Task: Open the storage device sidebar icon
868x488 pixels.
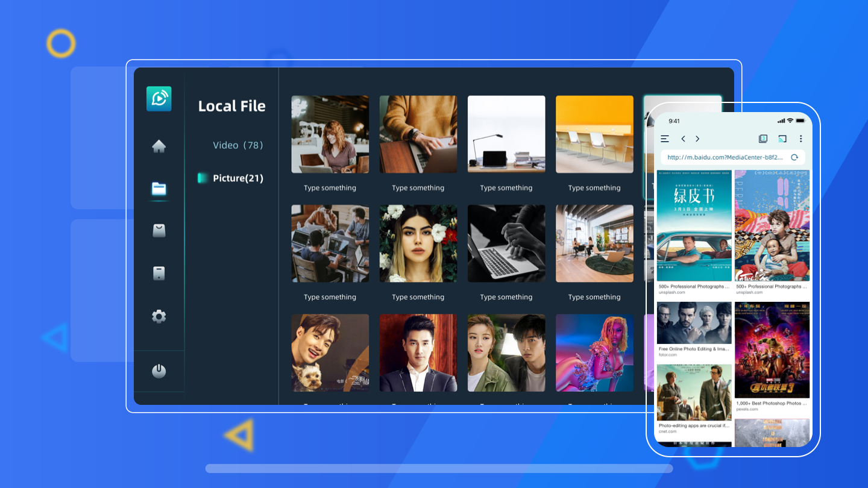Action: 159,274
